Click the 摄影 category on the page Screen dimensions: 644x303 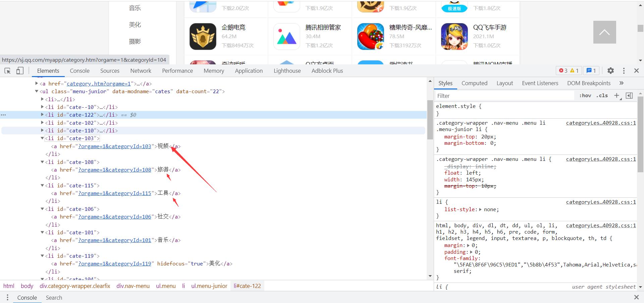pos(135,42)
